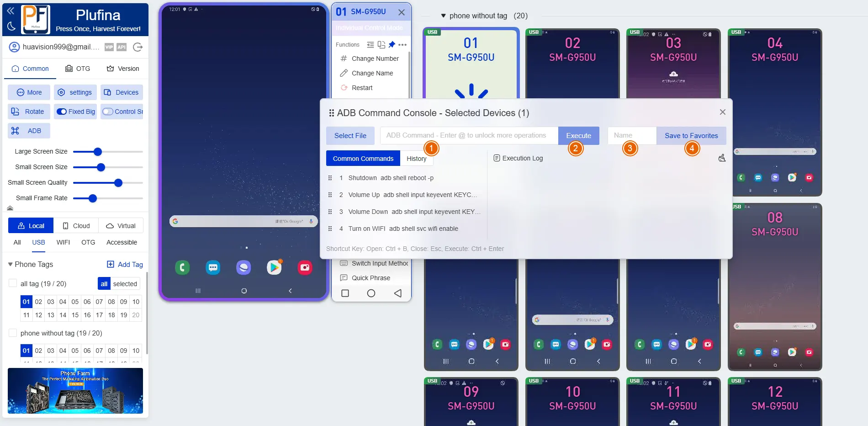
Task: Toggle the Control switch in the Common tab
Action: (x=108, y=112)
